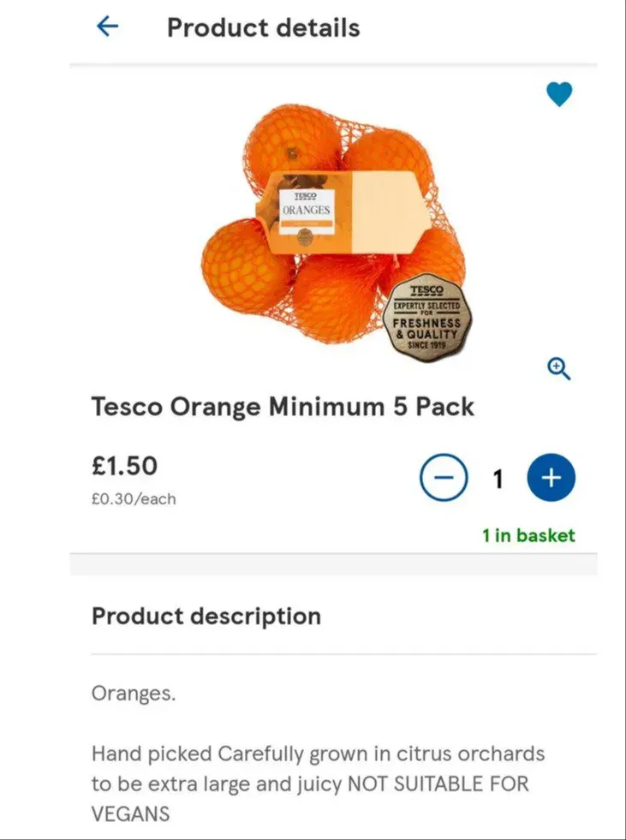Tap the 'Tesco Orange Minimum 5 Pack' title
626x840 pixels.
click(x=283, y=407)
